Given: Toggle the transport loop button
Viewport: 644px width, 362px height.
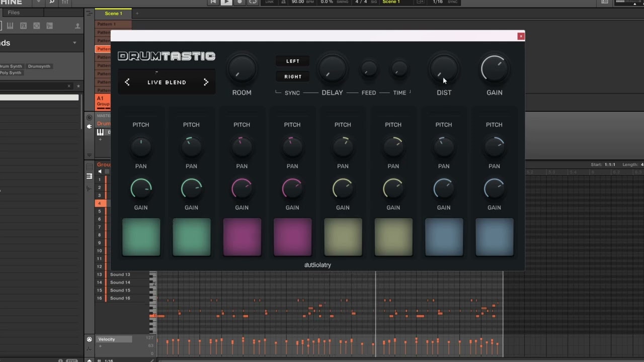Looking at the screenshot, I should tap(253, 2).
